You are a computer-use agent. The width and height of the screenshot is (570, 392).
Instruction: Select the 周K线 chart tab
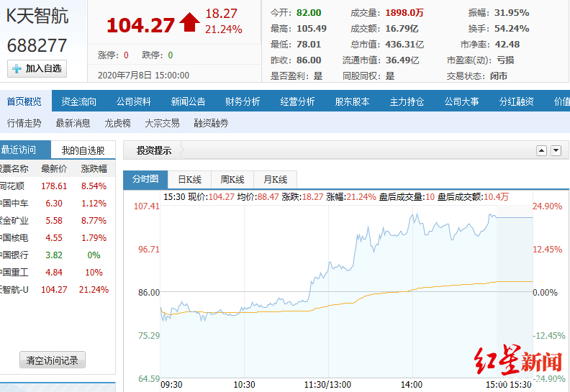click(x=232, y=180)
